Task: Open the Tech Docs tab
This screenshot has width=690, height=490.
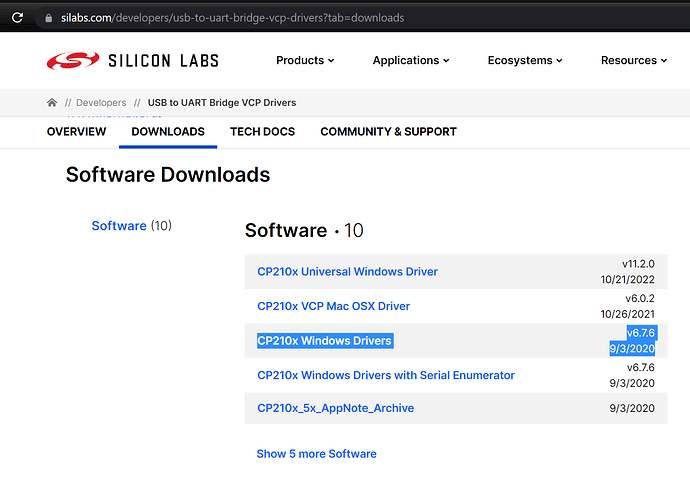Action: point(262,132)
